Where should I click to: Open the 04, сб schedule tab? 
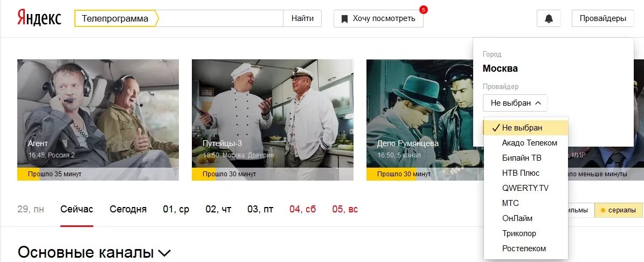point(303,209)
